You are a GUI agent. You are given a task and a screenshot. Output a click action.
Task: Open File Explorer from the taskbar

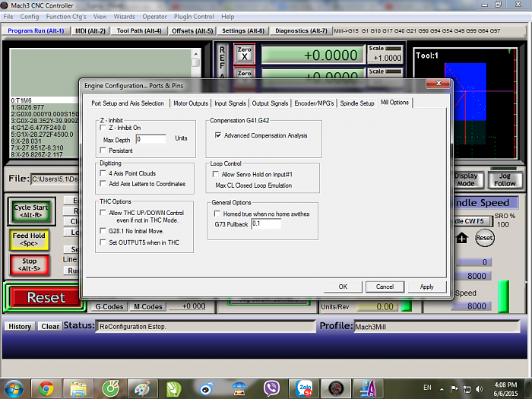tap(78, 388)
